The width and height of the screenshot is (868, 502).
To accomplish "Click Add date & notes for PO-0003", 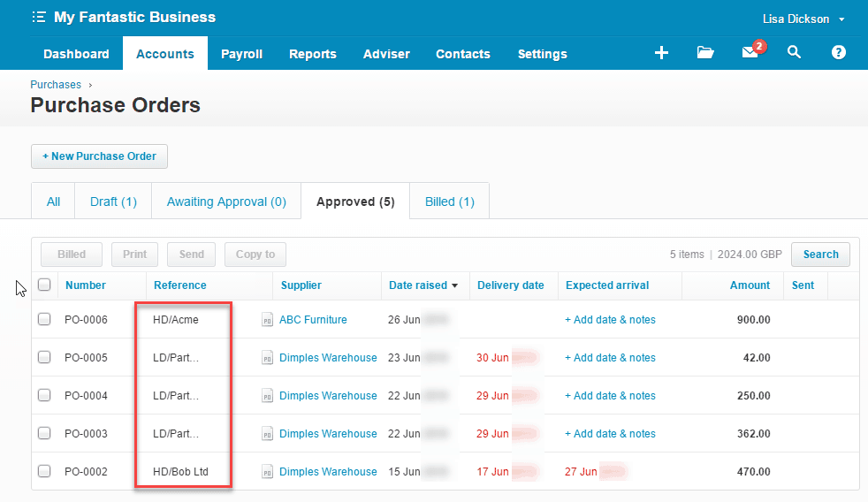I will click(x=610, y=434).
